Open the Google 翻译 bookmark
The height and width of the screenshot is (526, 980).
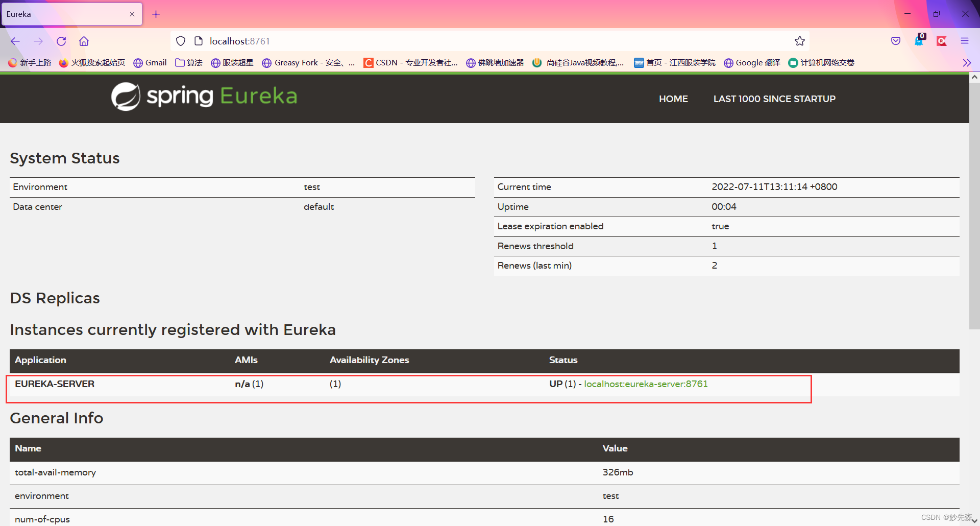tap(752, 63)
